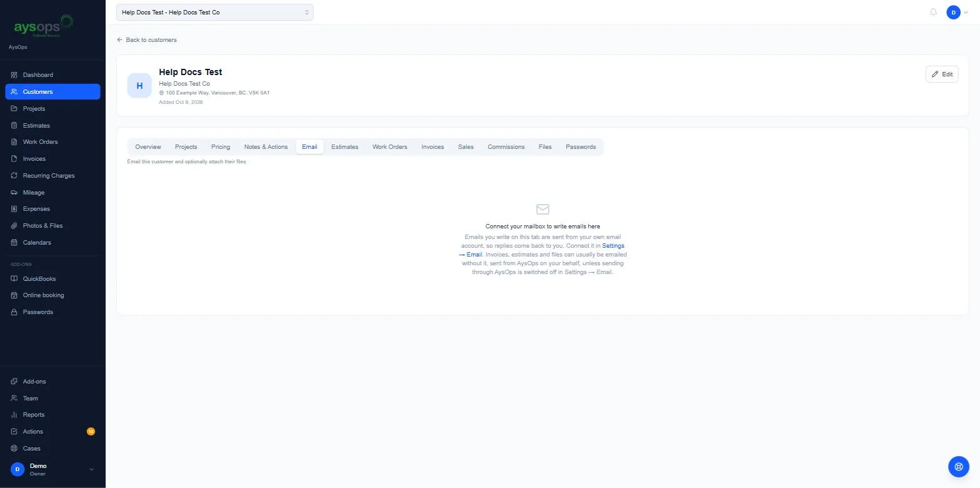The height and width of the screenshot is (488, 980).
Task: Click the H customer avatar thumbnail
Action: click(x=139, y=86)
